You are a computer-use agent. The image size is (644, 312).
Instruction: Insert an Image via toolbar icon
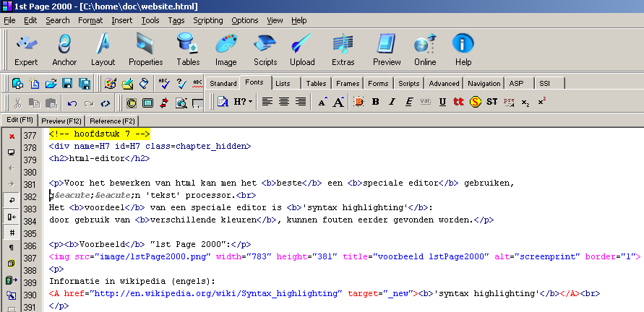(226, 50)
